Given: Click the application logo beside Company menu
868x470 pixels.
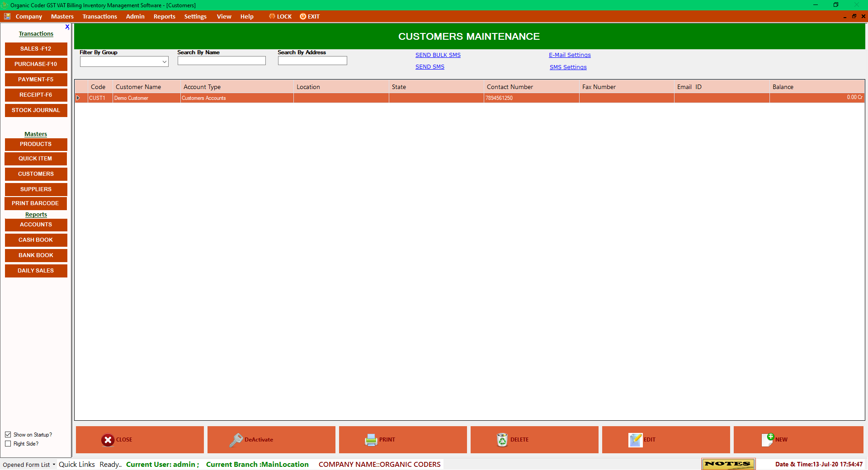Looking at the screenshot, I should pyautogui.click(x=7, y=16).
